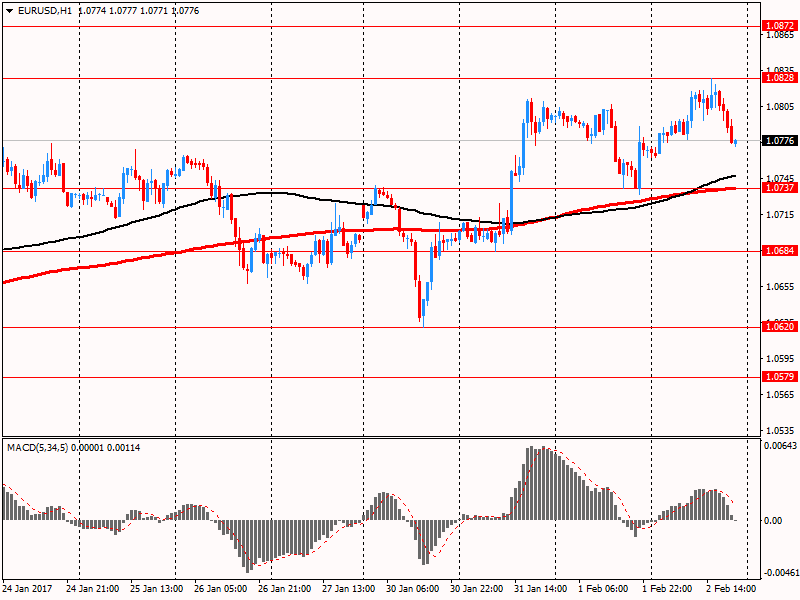Select the 1.0579 red price level tag
Viewport: 800px width, 600px height.
coord(779,377)
